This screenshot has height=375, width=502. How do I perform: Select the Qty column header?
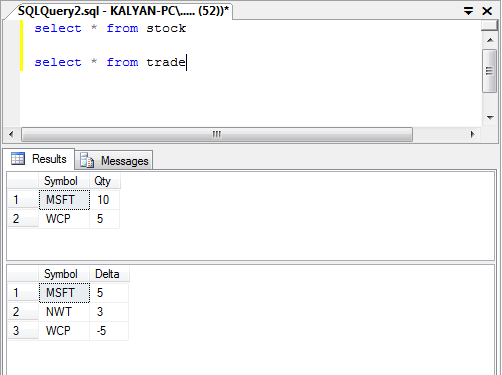click(104, 181)
